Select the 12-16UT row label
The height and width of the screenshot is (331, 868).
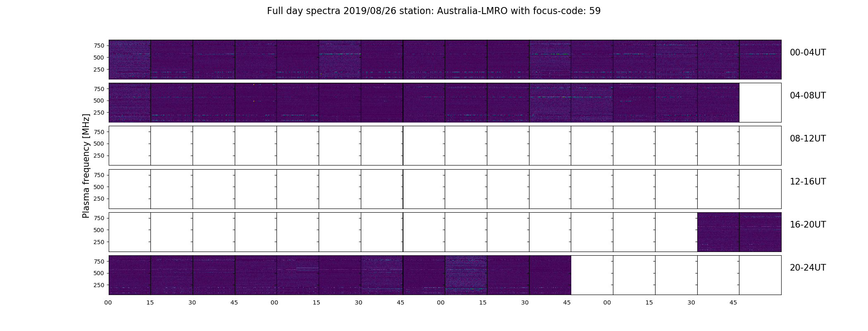pos(808,182)
